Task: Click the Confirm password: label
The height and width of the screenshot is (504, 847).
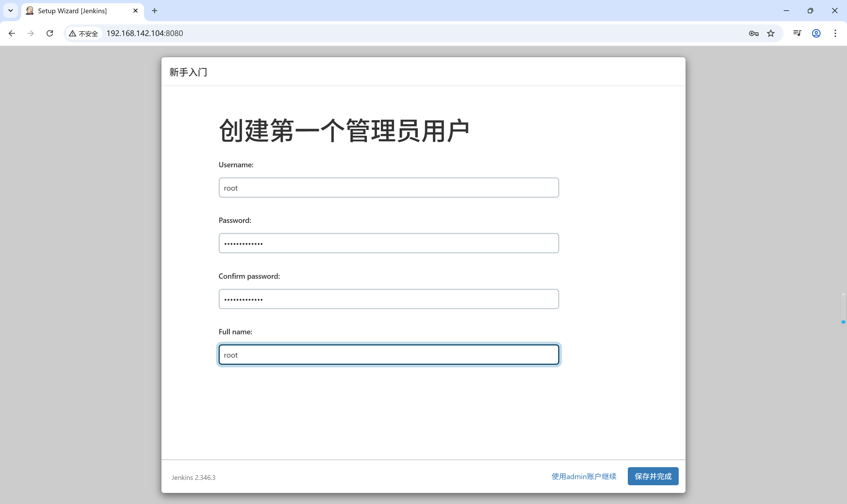Action: [249, 276]
